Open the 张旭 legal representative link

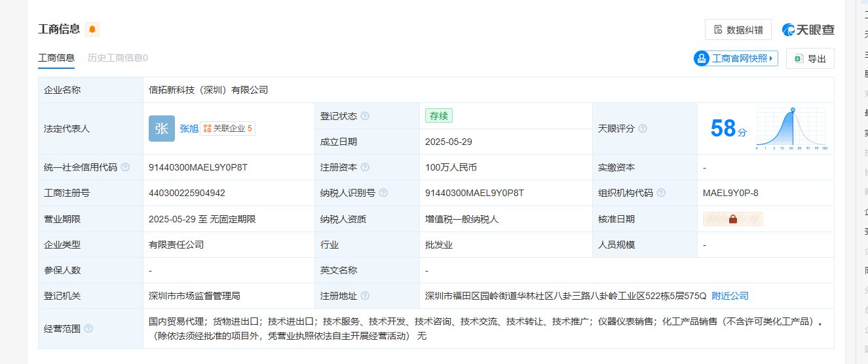click(x=189, y=129)
